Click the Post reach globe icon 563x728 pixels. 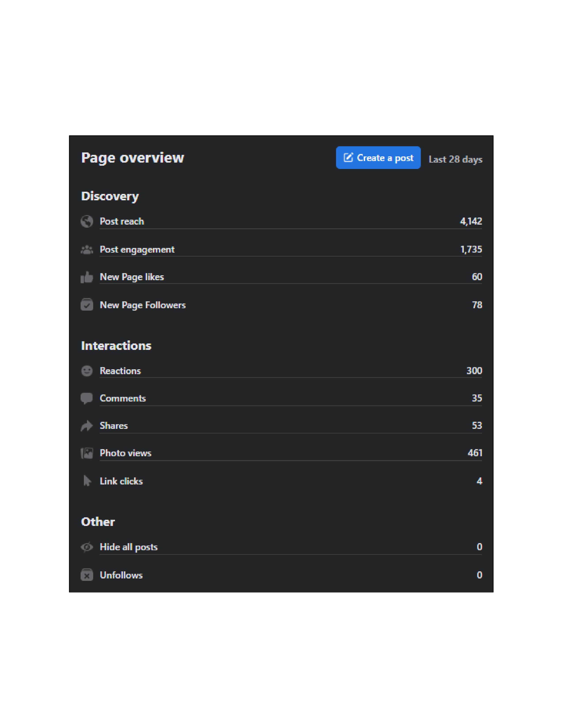[x=87, y=221]
